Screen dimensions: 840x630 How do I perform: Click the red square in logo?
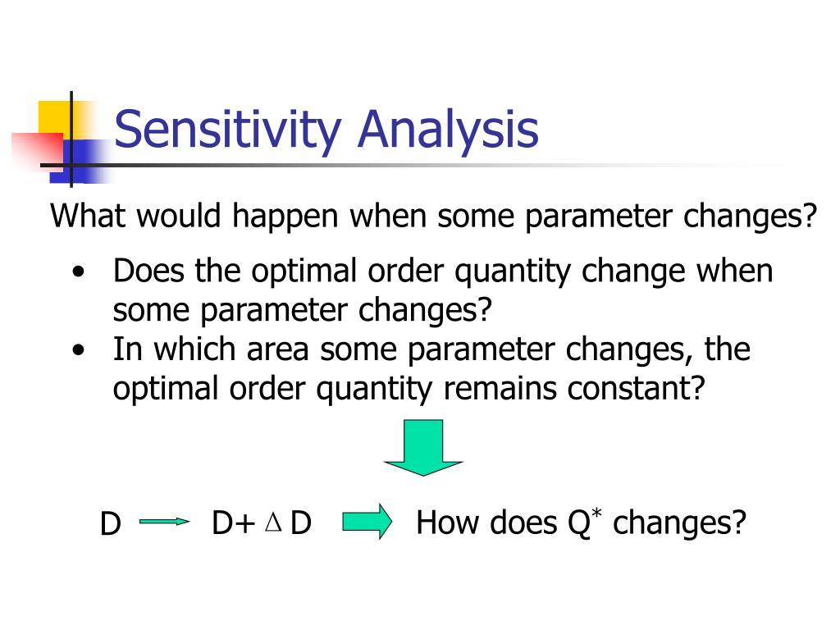38,152
